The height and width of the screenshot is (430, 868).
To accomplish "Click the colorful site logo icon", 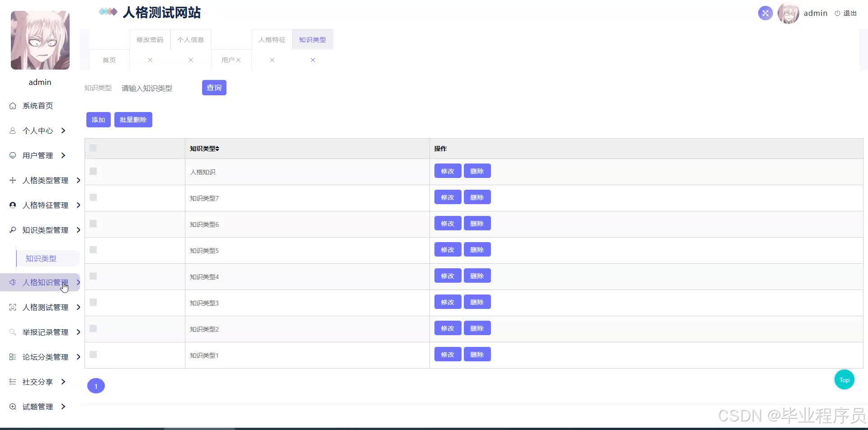I will (108, 12).
